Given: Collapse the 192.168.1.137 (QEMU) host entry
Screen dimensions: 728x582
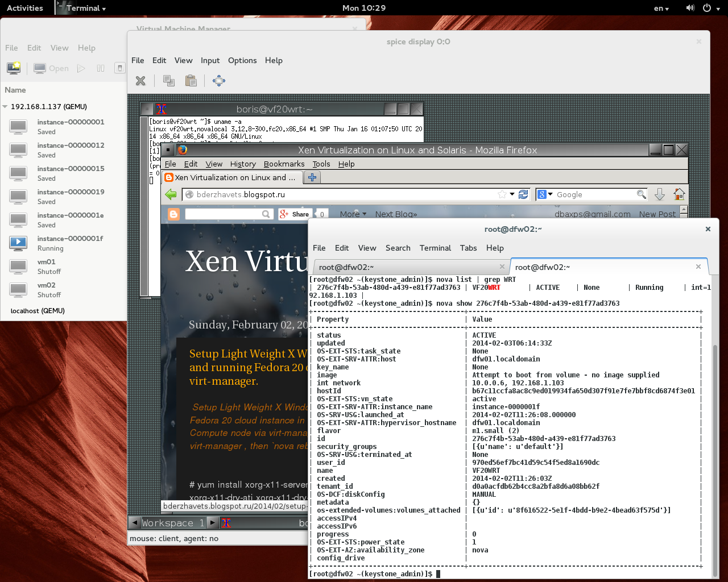Looking at the screenshot, I should (6, 106).
